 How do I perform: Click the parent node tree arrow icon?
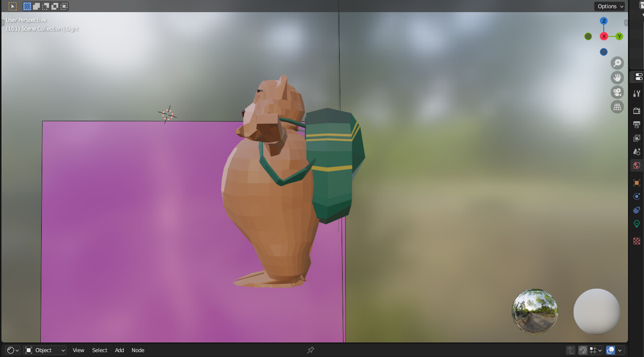click(x=571, y=350)
